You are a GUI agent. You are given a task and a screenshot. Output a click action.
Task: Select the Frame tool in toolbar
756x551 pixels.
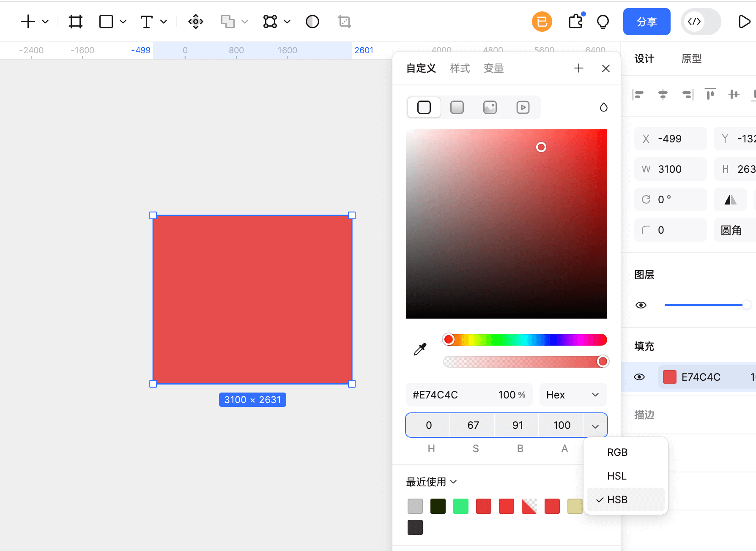(x=75, y=22)
